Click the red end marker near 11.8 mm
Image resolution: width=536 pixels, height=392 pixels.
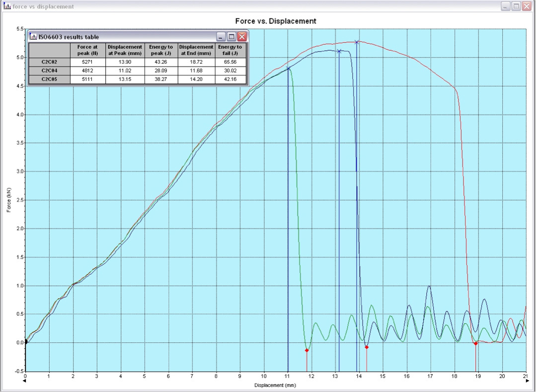pyautogui.click(x=306, y=350)
